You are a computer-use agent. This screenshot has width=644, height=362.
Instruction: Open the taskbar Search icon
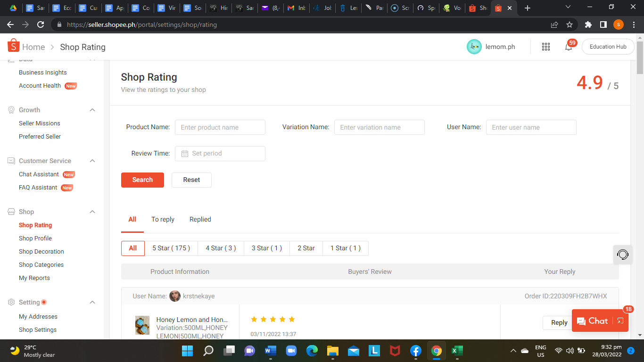pos(208,351)
